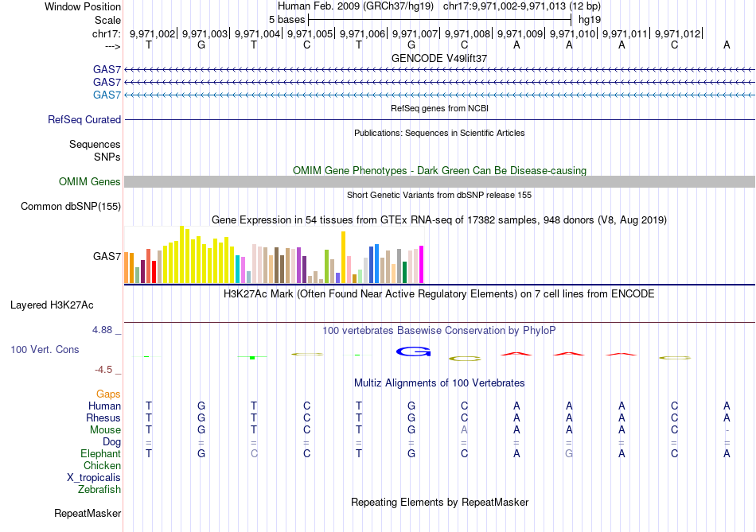The image size is (756, 532).
Task: Click the Gene Expression in 54 tissues title
Action: tap(439, 220)
